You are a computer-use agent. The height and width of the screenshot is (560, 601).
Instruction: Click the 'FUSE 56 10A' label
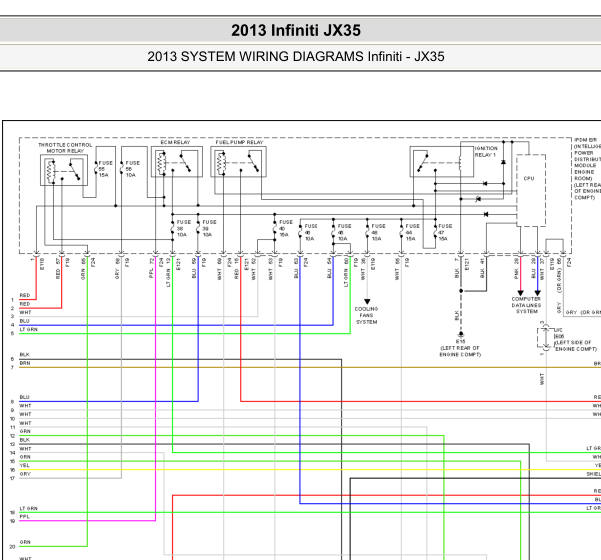point(132,169)
